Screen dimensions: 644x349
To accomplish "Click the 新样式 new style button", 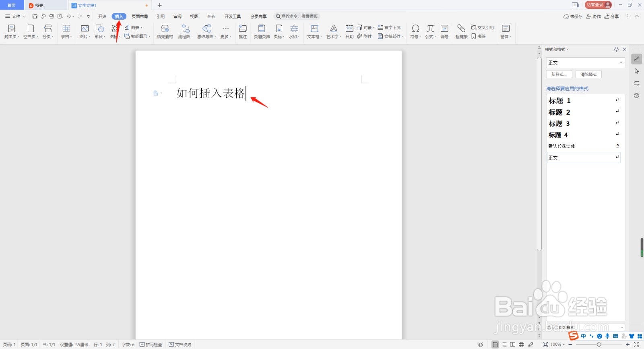I will point(559,74).
